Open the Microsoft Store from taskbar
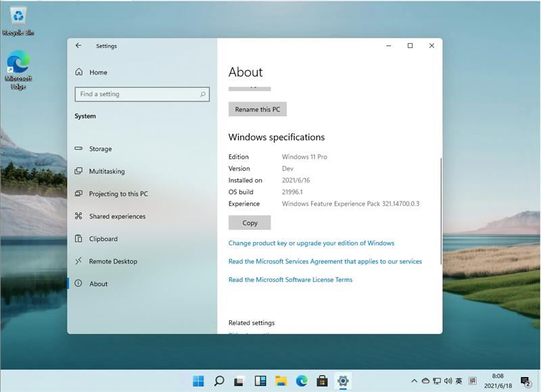This screenshot has height=392, width=541. (x=322, y=381)
